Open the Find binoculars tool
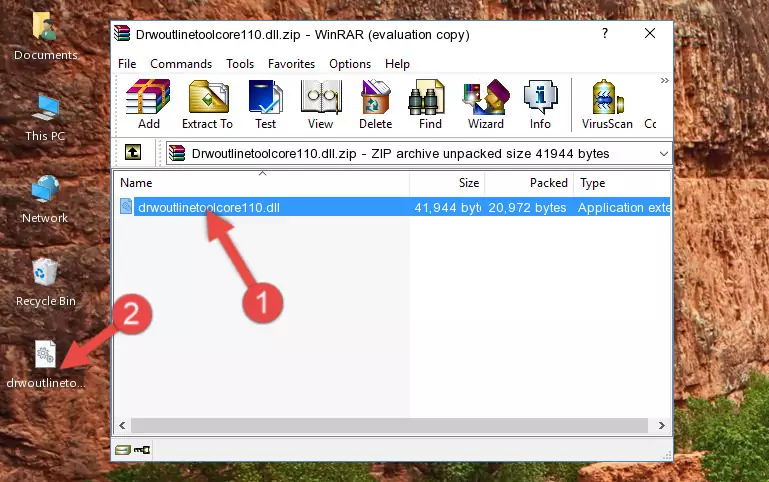The image size is (769, 482). tap(430, 104)
